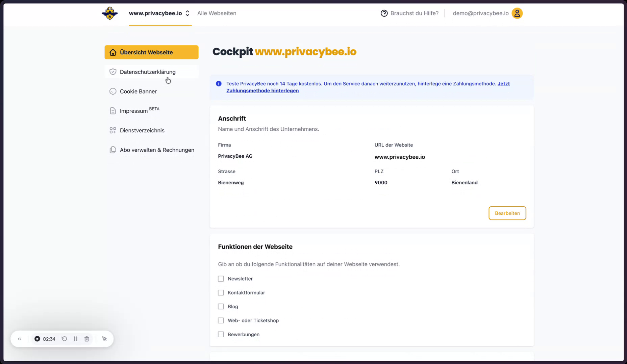Enable the Newsletter checkbox

tap(221, 279)
